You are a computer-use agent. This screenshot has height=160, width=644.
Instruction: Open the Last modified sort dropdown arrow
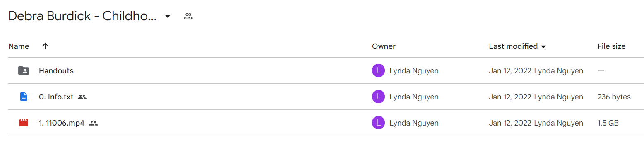click(543, 47)
